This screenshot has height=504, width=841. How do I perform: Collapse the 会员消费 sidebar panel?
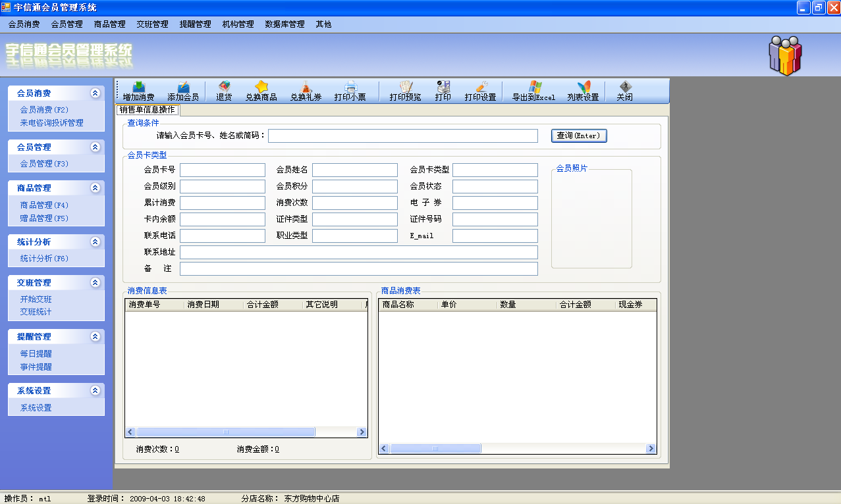click(x=95, y=93)
